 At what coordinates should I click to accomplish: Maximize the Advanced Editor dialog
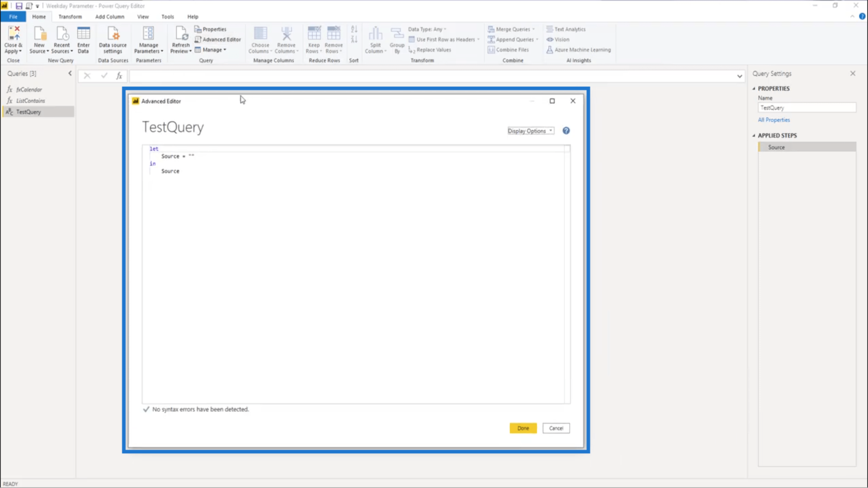(552, 101)
